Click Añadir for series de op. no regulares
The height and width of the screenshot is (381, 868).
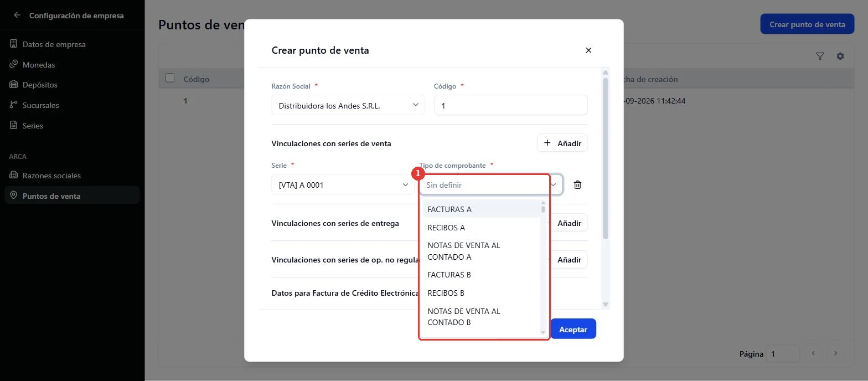569,260
